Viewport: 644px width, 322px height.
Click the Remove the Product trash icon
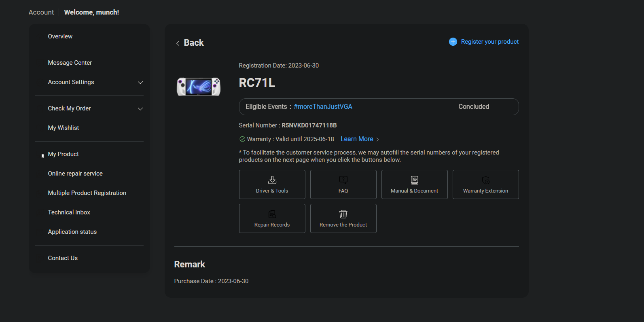(343, 214)
